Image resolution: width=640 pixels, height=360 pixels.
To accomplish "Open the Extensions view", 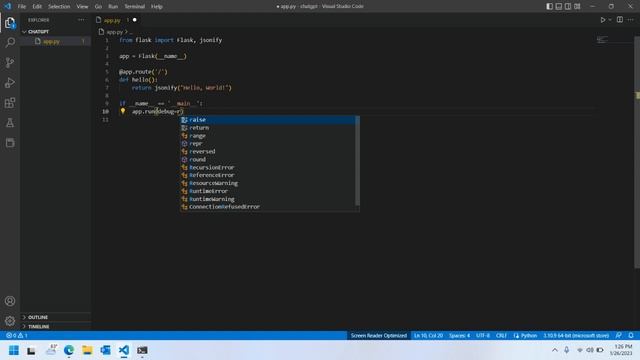I will coord(10,102).
